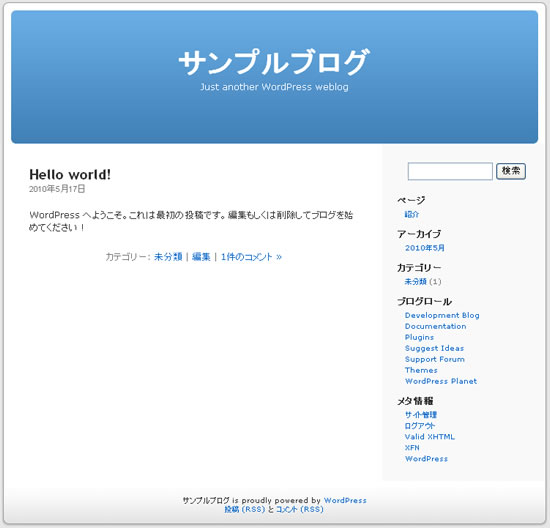This screenshot has width=550, height=528.
Task: Open the 紹介 page link
Action: pos(412,214)
